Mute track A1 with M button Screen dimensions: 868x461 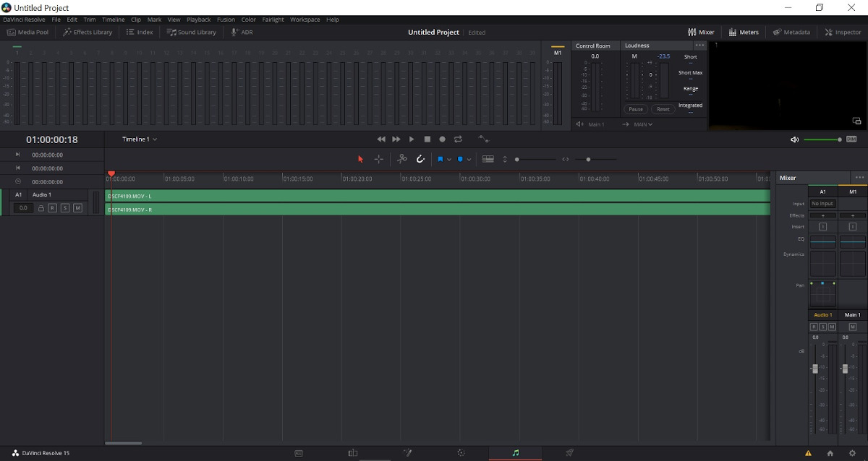pos(77,208)
